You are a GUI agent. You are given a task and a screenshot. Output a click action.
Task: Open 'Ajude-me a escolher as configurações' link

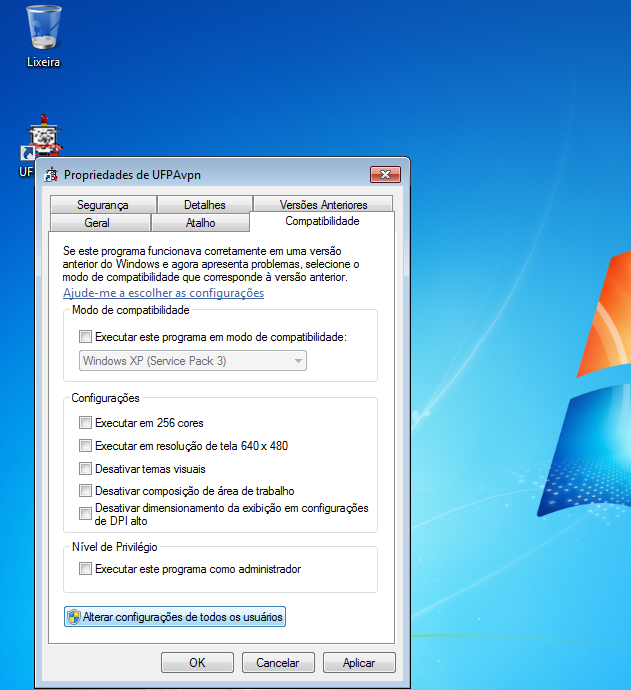(163, 293)
